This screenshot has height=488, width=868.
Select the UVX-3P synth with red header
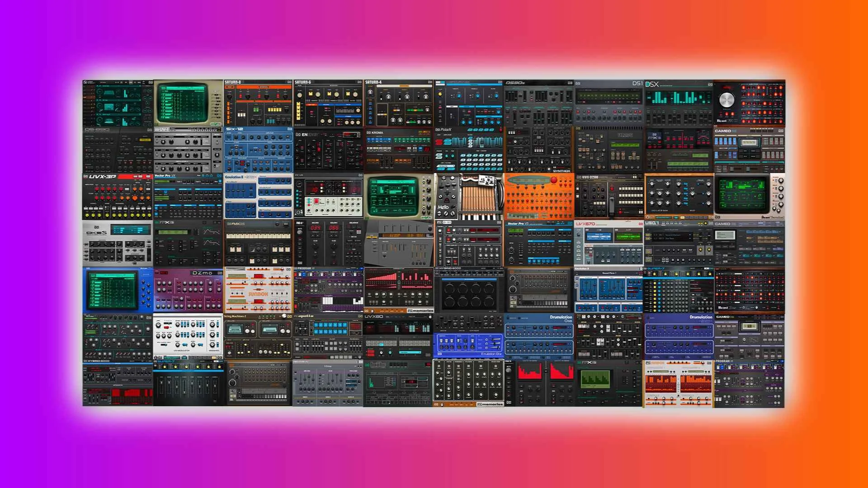pos(118,197)
